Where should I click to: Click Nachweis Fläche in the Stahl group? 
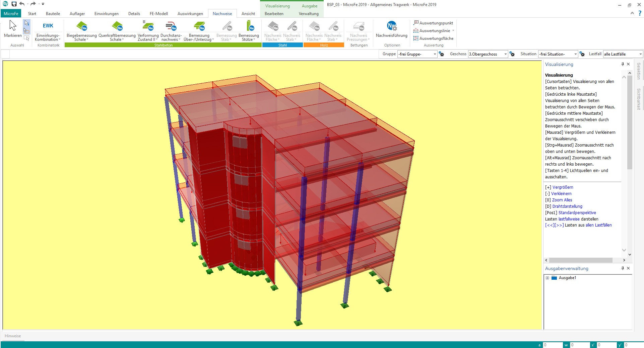point(273,31)
